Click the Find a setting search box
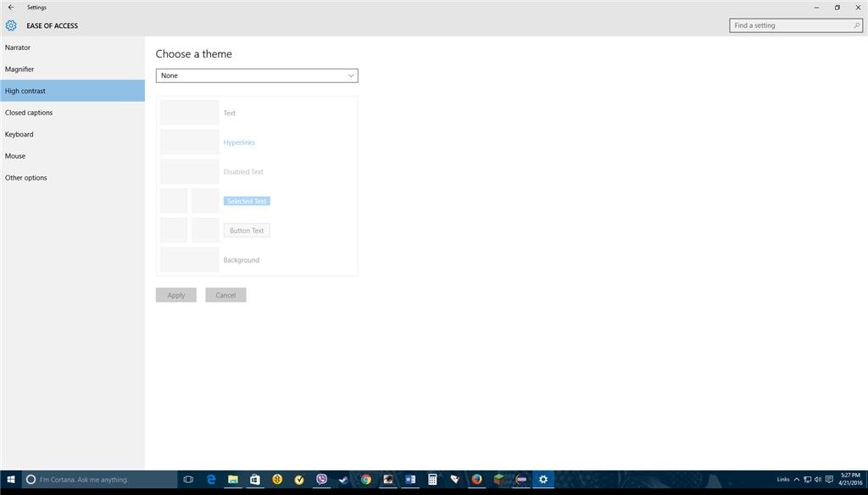The image size is (868, 495). [788, 25]
